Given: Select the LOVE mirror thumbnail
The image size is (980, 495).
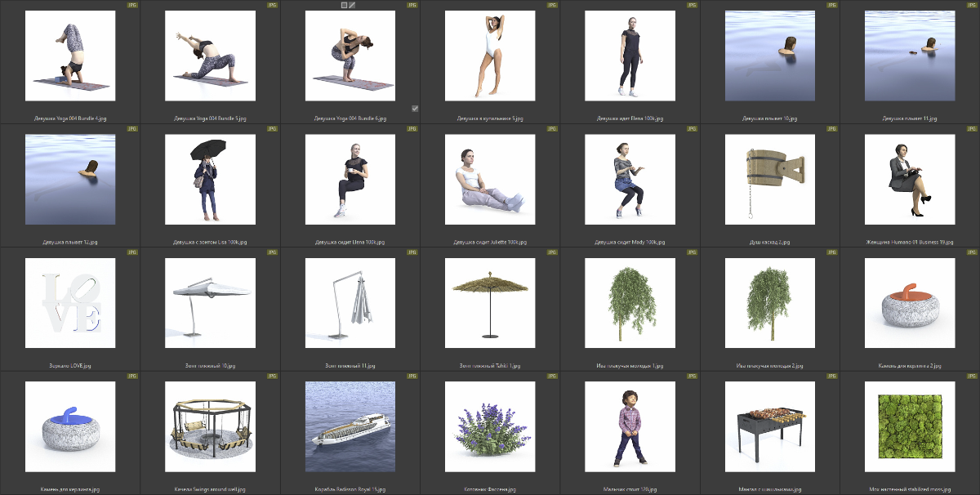Looking at the screenshot, I should [70, 303].
